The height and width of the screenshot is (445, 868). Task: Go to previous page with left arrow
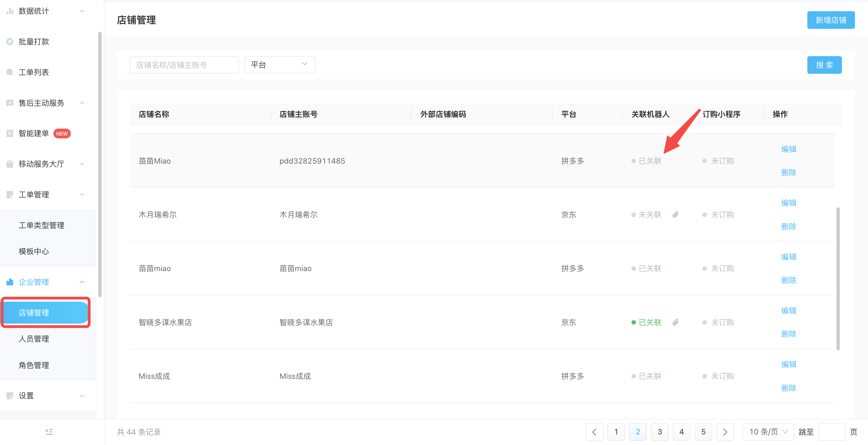click(594, 432)
